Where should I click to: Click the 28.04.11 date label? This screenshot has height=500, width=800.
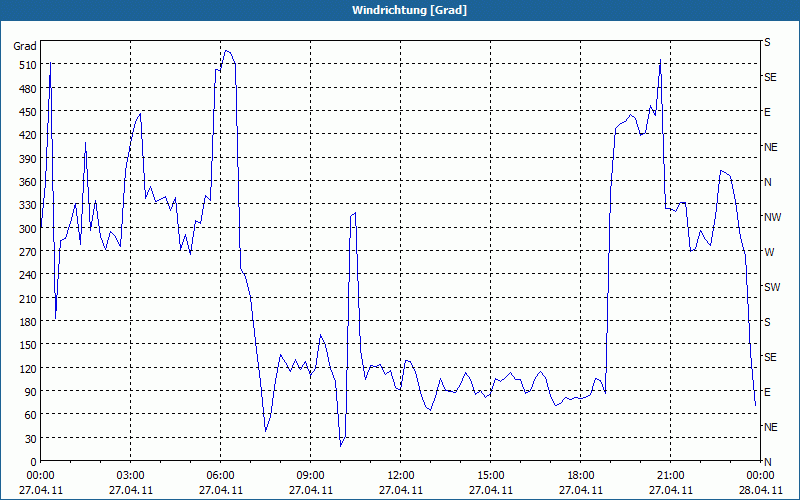pos(760,490)
